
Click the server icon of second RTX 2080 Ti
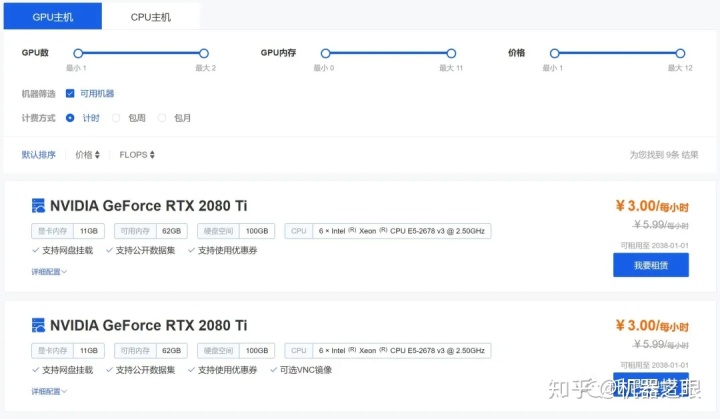[x=38, y=325]
